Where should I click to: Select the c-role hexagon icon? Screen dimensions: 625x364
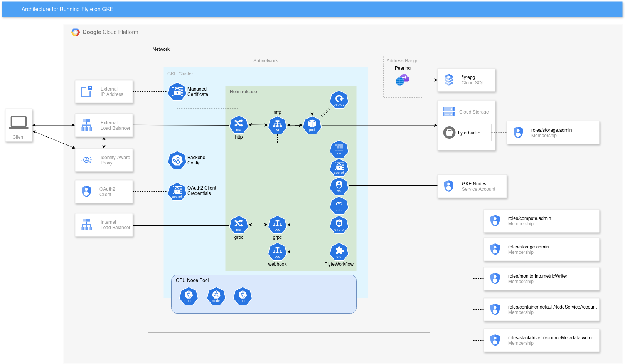coord(339,225)
